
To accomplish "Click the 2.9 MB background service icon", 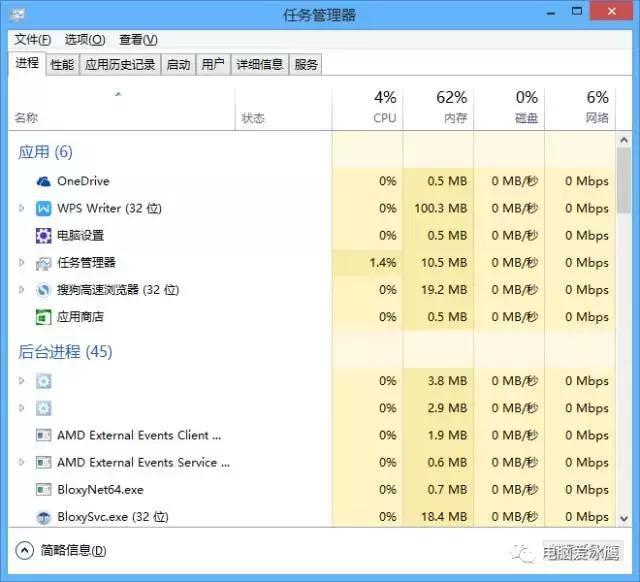I will pos(43,408).
